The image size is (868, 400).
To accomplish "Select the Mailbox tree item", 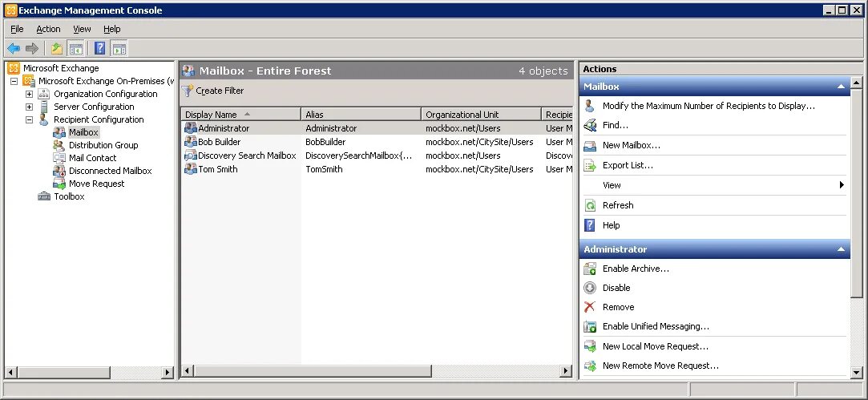I will (x=83, y=132).
